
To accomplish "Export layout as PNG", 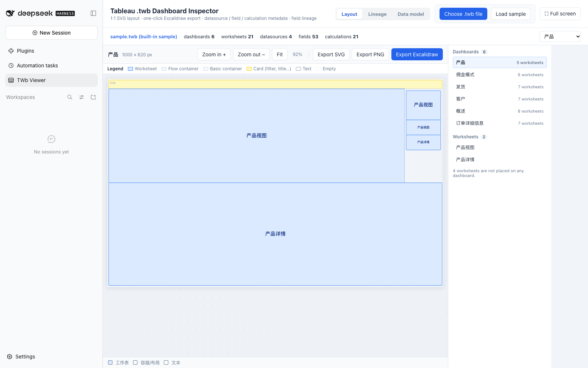I will pos(370,54).
